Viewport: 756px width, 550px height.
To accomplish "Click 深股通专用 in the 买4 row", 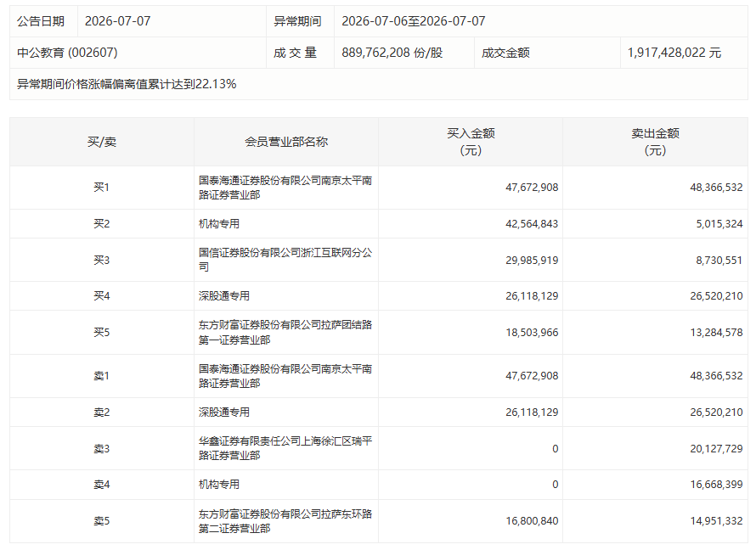I will click(223, 295).
